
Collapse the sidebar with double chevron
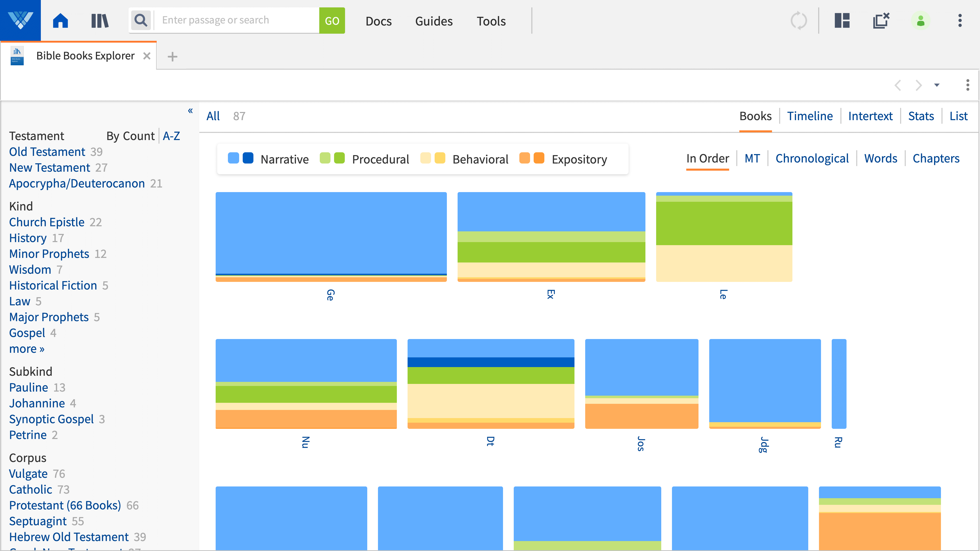click(x=190, y=111)
